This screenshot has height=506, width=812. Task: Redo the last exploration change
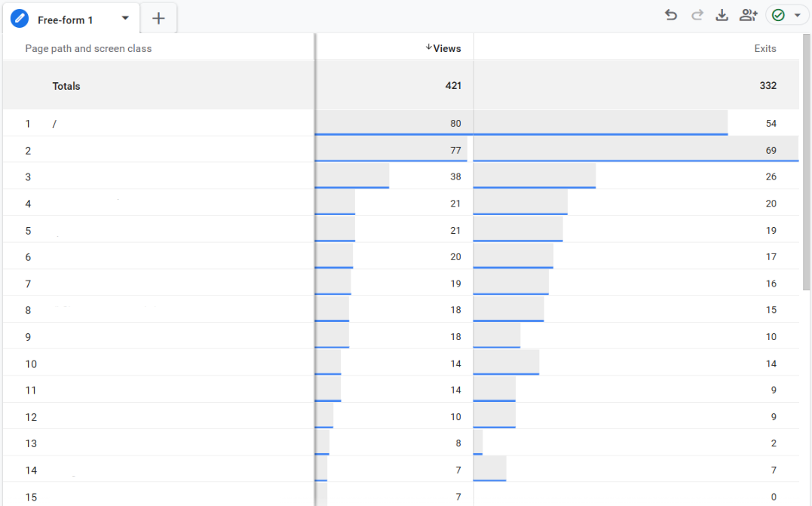(x=697, y=14)
